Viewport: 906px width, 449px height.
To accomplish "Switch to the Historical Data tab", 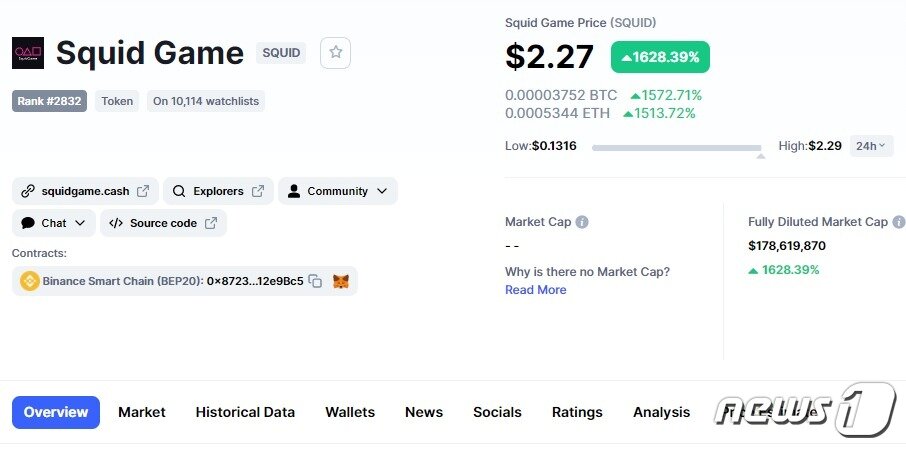I will pos(245,412).
